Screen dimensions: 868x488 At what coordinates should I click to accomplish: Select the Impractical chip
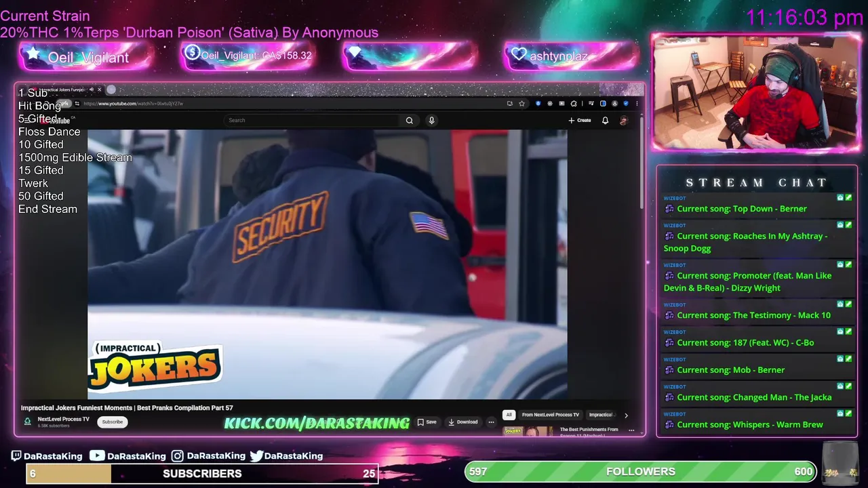tap(602, 415)
